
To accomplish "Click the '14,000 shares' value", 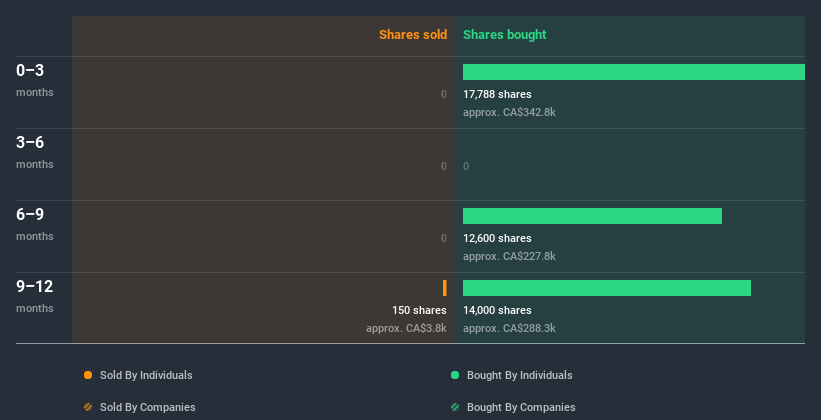I will 497,310.
